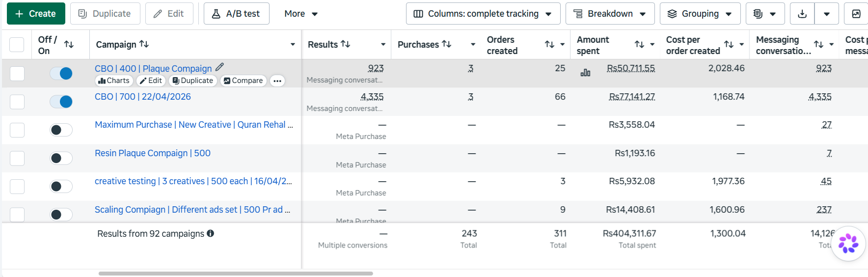Open Orders created column options arrow
This screenshot has width=868, height=277.
562,45
